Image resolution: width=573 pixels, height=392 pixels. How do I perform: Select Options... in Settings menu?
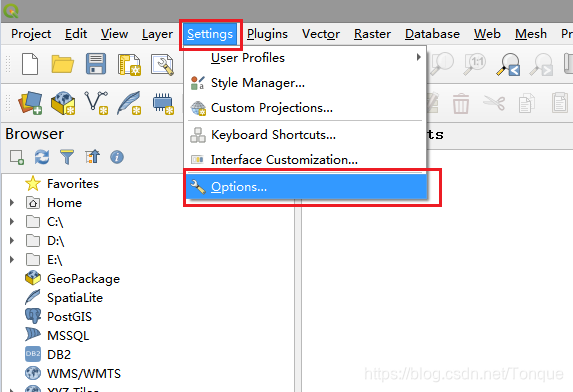pos(306,187)
